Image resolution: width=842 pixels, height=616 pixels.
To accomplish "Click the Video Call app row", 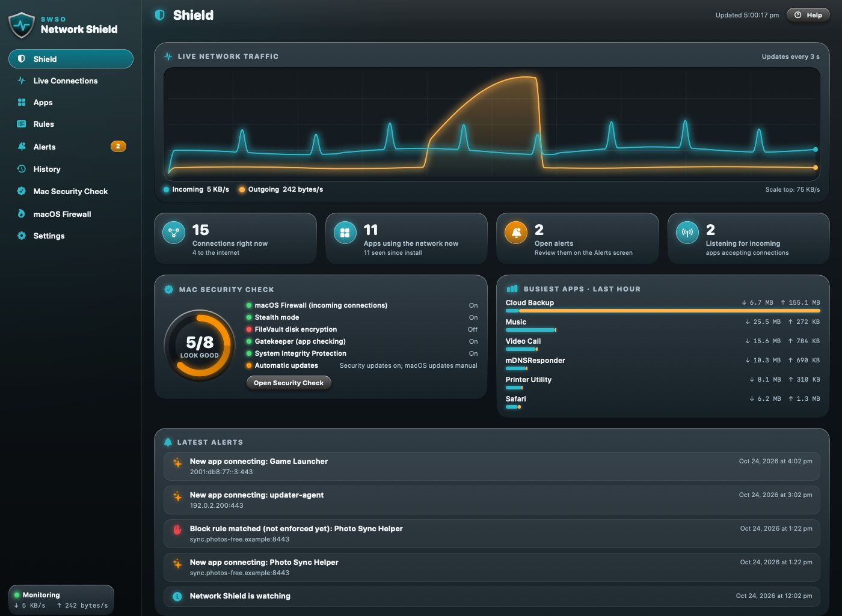I will point(663,344).
